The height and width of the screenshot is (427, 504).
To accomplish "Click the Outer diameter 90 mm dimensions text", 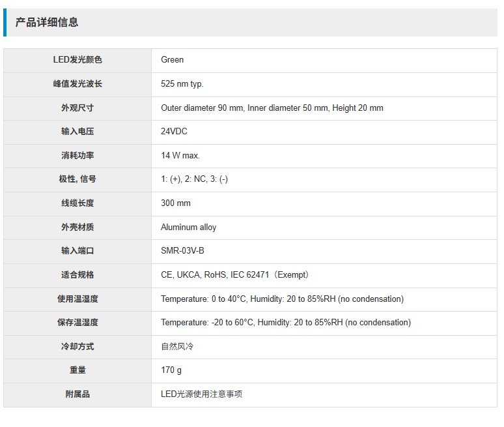I will click(272, 108).
